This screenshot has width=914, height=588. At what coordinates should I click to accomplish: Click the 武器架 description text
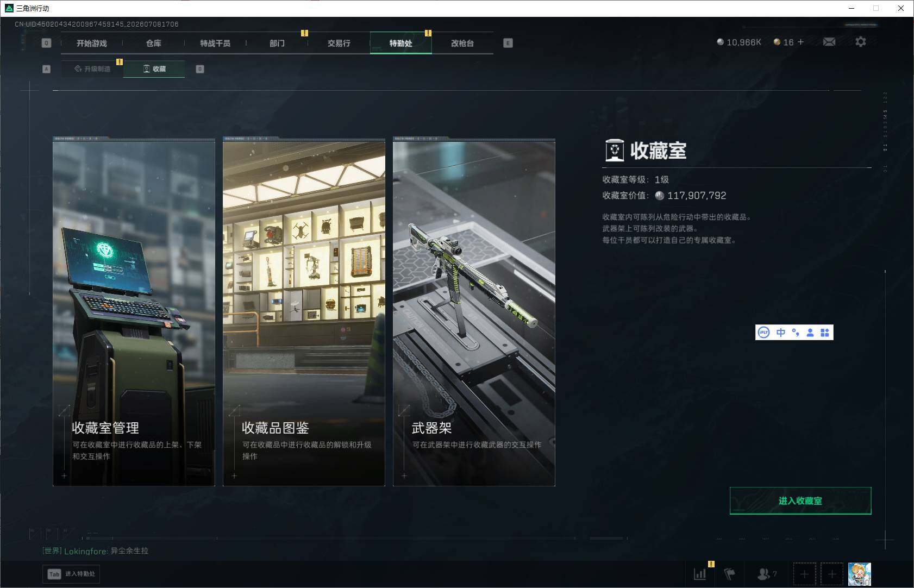477,445
